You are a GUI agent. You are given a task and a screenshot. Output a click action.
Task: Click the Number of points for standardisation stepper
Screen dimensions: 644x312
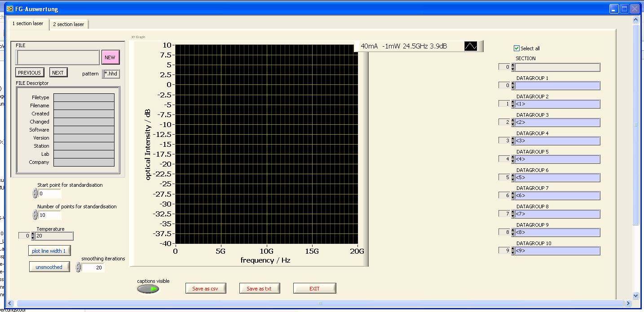[x=35, y=215]
